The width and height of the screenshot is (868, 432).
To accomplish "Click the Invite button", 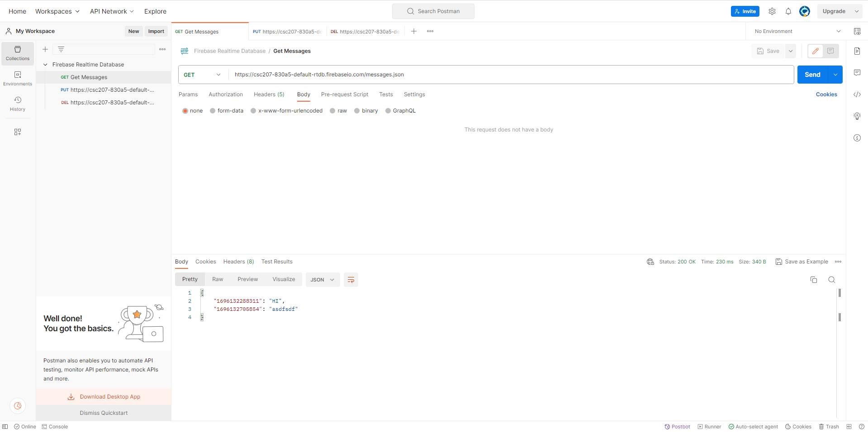I will [x=745, y=11].
